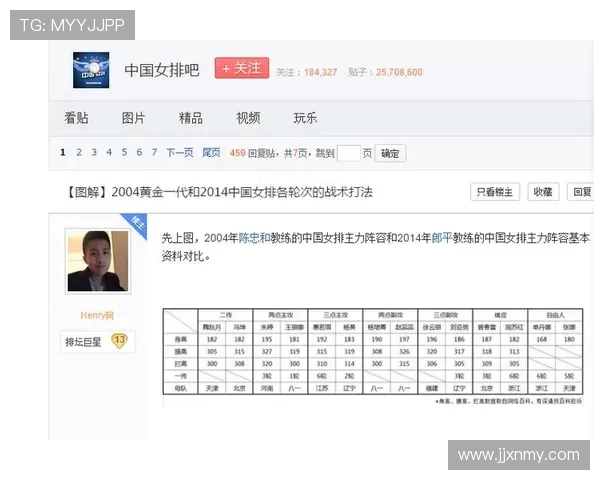Switch to the 看贴 tab
Viewport: 600px width, 480px height.
coord(76,118)
